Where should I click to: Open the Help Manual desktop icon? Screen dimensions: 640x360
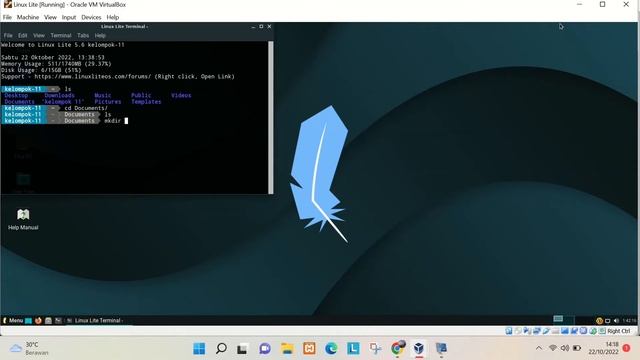point(23,219)
